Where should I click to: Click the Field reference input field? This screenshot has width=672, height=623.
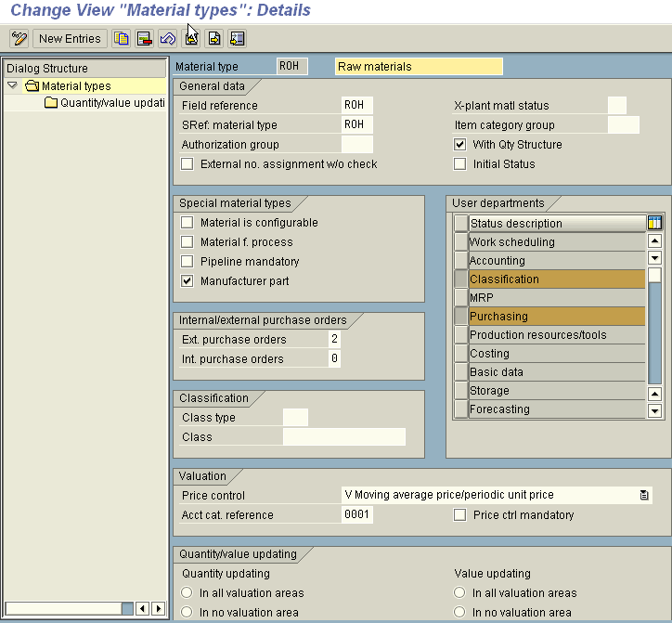357,105
